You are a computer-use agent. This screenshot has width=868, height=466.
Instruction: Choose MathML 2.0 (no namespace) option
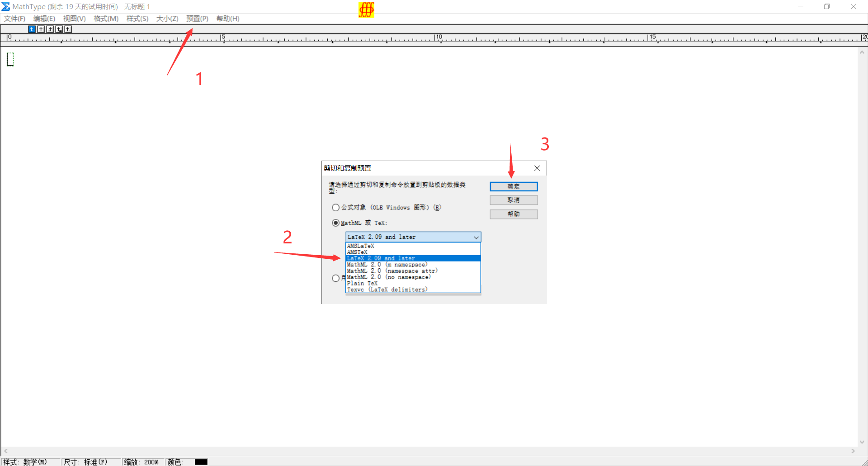point(413,277)
